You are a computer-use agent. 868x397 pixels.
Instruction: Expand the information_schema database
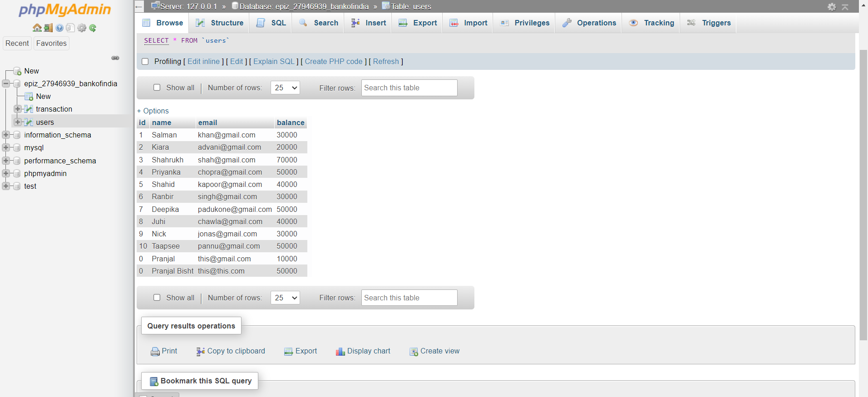pyautogui.click(x=6, y=135)
